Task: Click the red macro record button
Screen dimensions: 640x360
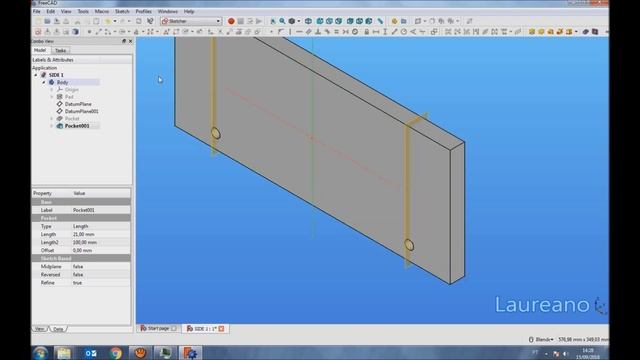Action: (231, 21)
